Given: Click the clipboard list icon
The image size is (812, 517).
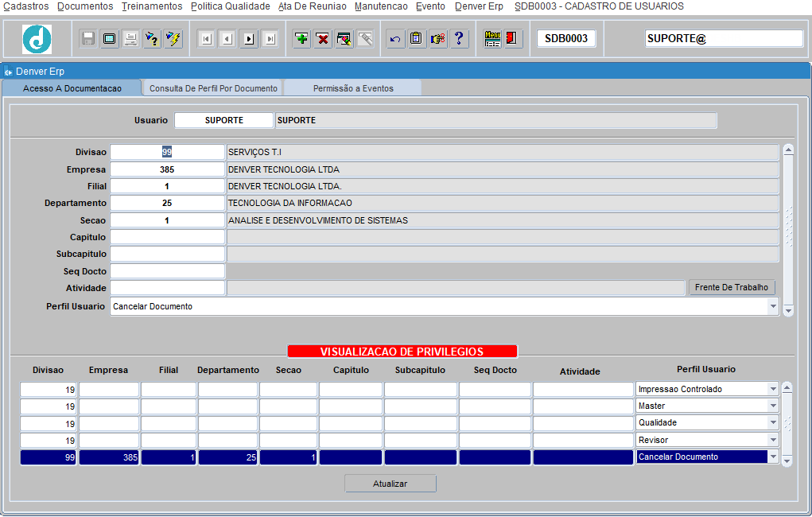Looking at the screenshot, I should [417, 39].
